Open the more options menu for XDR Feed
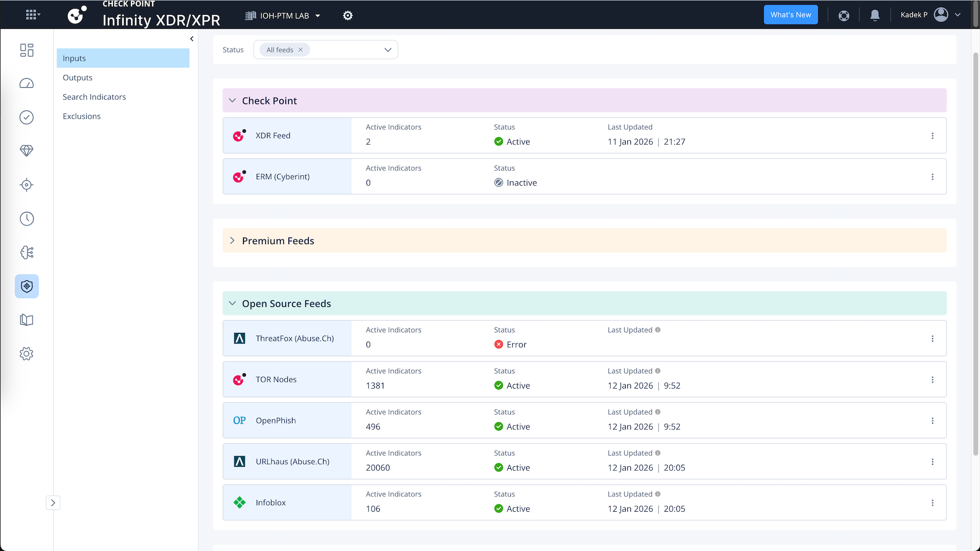Viewport: 980px width, 551px height. click(932, 136)
